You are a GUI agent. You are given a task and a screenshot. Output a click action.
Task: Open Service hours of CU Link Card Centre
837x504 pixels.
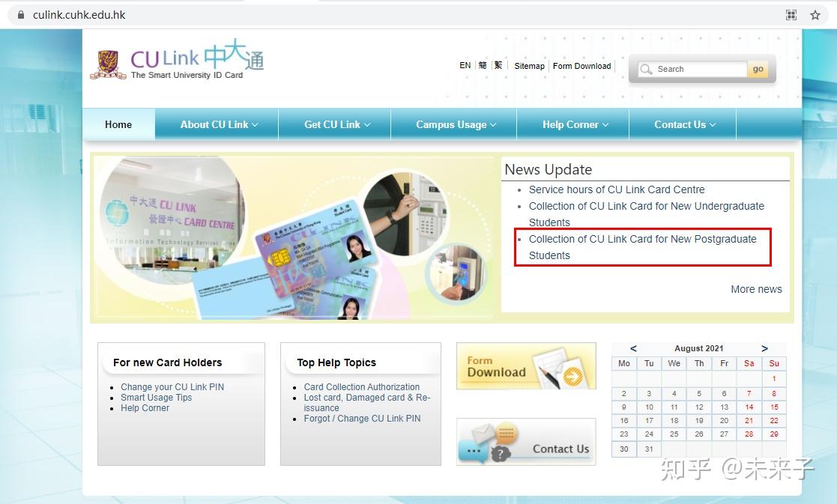pos(617,189)
